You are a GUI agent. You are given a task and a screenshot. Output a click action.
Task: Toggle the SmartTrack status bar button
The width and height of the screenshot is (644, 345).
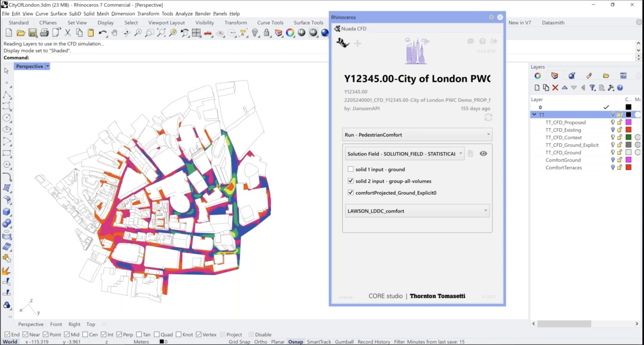click(319, 342)
